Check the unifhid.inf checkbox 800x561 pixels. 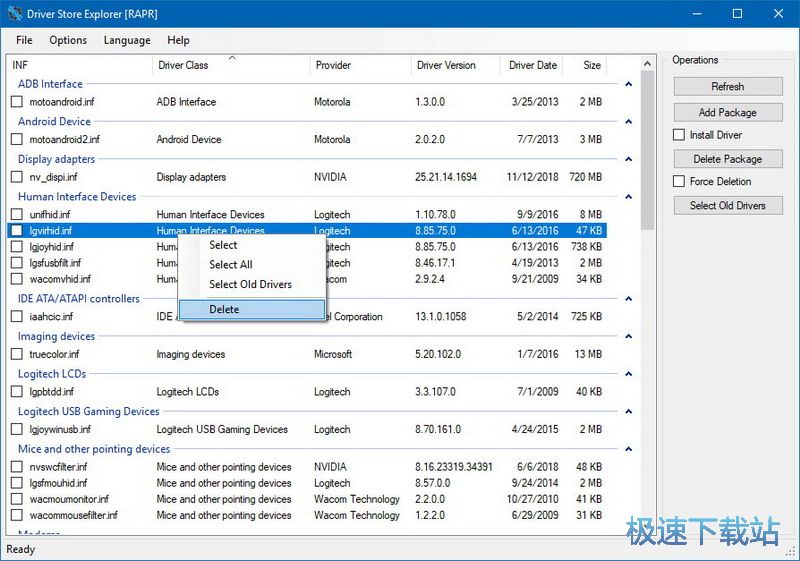[x=17, y=214]
